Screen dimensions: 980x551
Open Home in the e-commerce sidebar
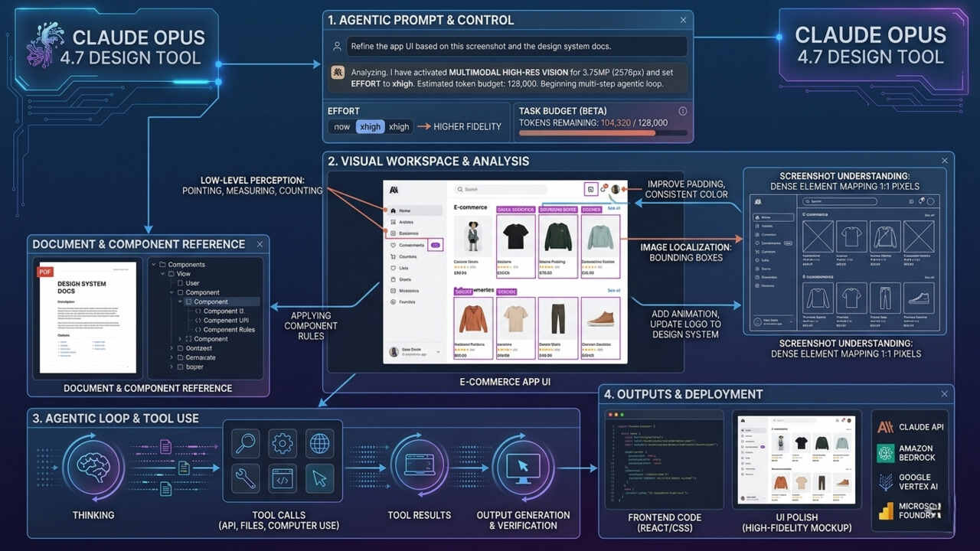click(414, 210)
